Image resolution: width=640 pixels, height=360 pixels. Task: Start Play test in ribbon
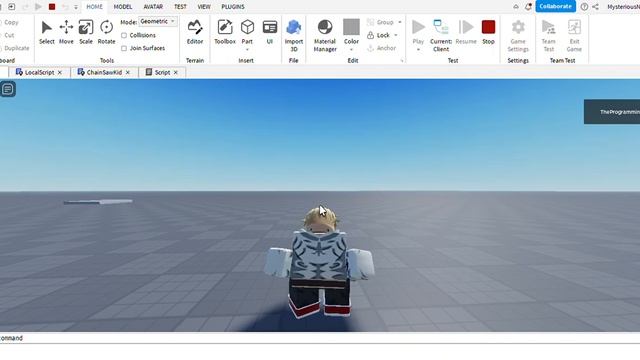point(418,32)
